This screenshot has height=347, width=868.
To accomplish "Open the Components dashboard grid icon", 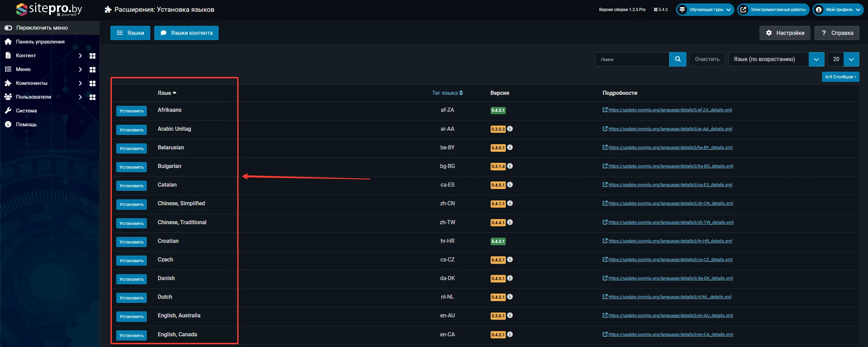I will click(92, 83).
